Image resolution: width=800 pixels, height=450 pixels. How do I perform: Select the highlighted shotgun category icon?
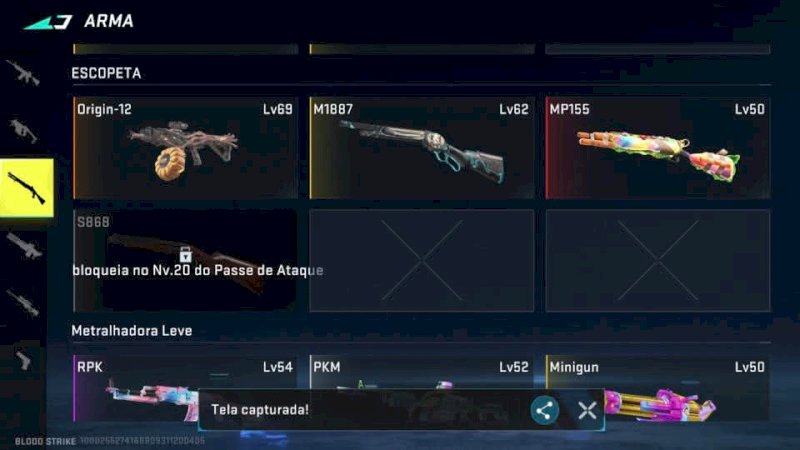(x=27, y=188)
